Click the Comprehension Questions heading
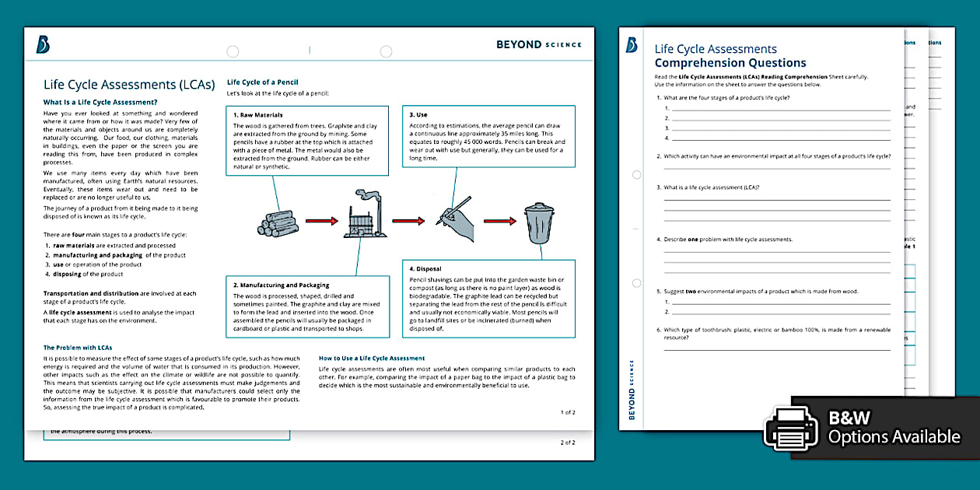This screenshot has width=980, height=490. 730,63
